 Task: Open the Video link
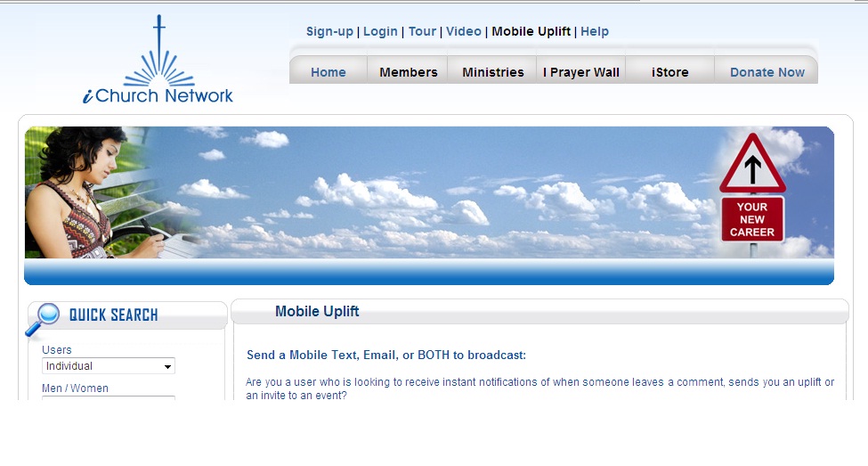464,31
